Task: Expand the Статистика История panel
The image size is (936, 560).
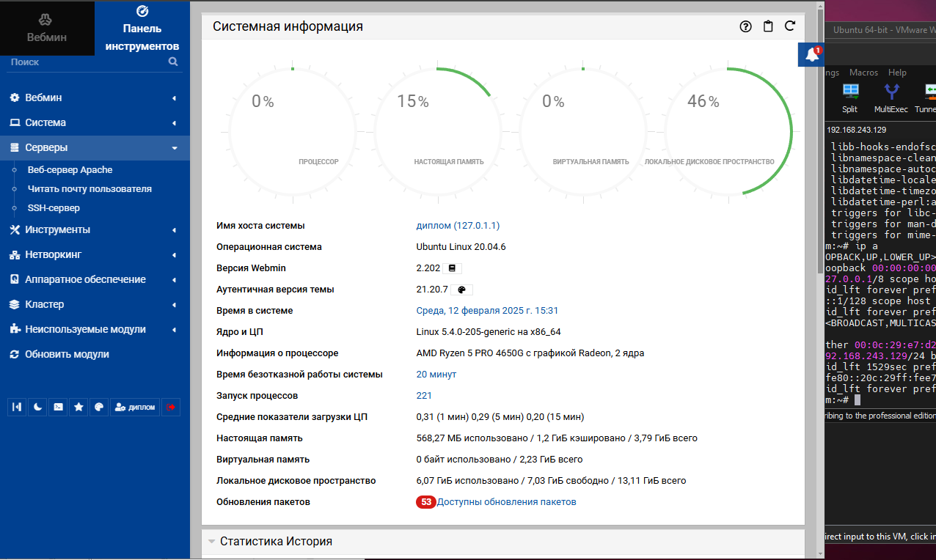Action: [502, 541]
